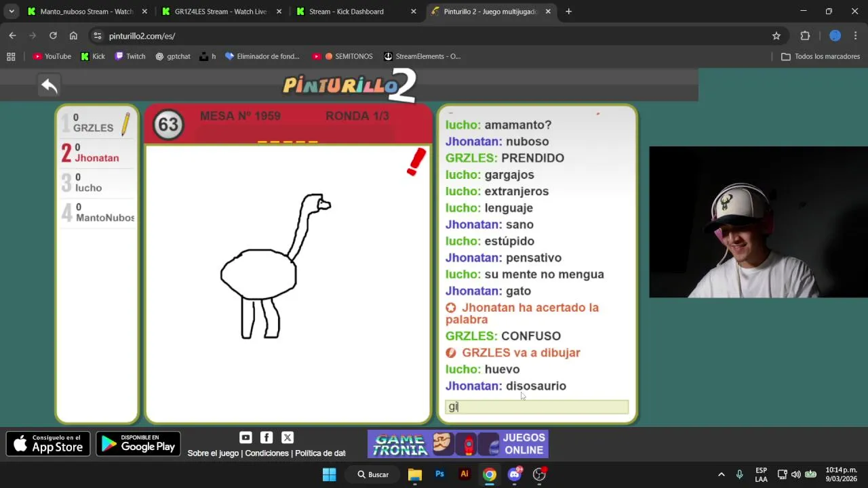This screenshot has height=488, width=868.
Task: Open the YouTube bookmark
Action: [52, 56]
